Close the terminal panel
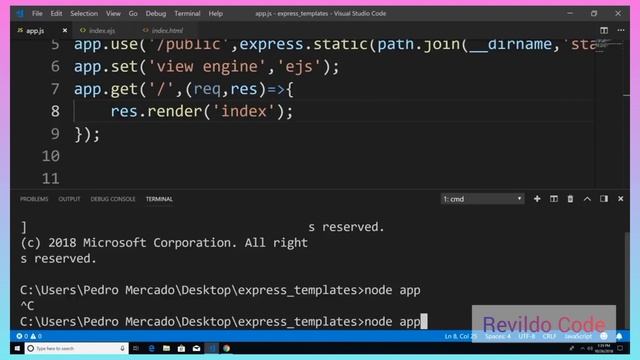The height and width of the screenshot is (360, 640). [x=620, y=199]
